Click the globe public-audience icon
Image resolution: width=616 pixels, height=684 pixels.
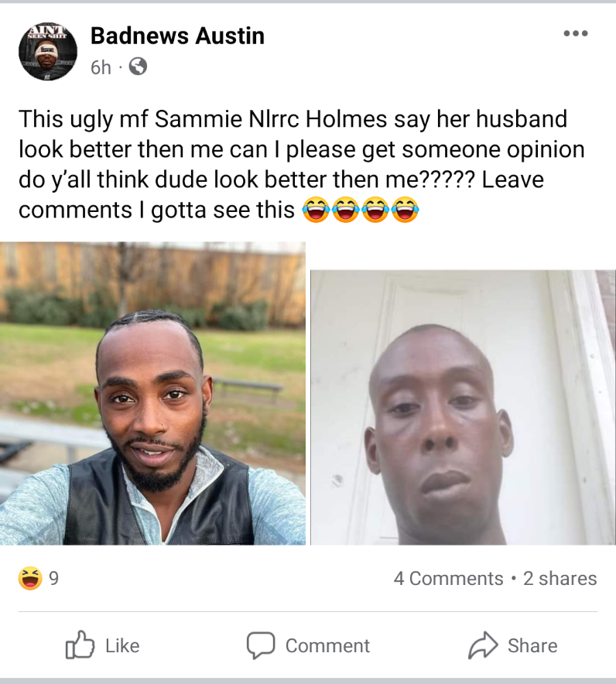[x=138, y=67]
